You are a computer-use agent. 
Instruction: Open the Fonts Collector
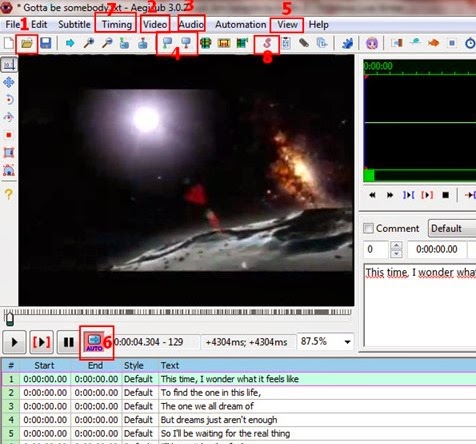(x=322, y=43)
